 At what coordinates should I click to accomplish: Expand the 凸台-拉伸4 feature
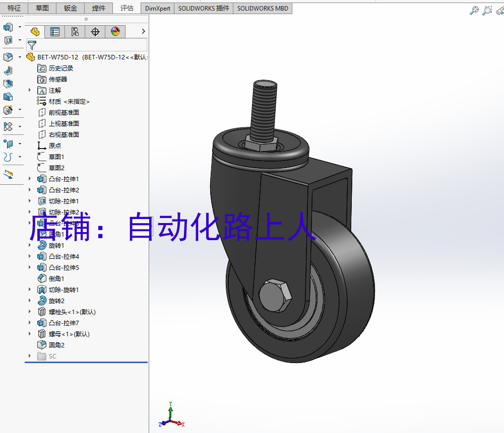point(30,256)
